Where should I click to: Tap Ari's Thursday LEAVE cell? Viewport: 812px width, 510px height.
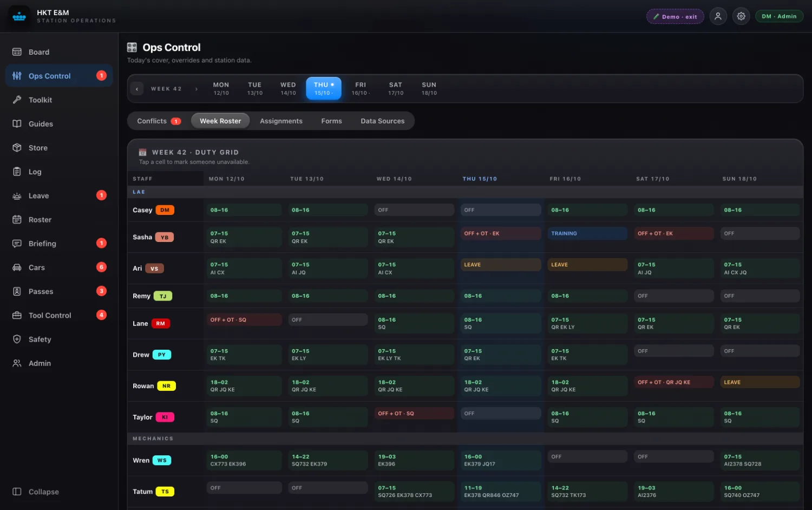point(501,265)
